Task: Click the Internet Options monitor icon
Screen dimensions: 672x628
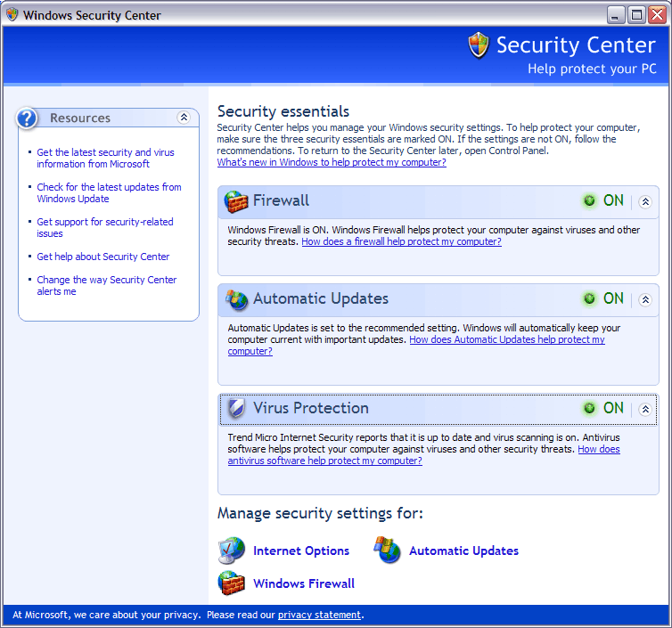Action: point(232,550)
